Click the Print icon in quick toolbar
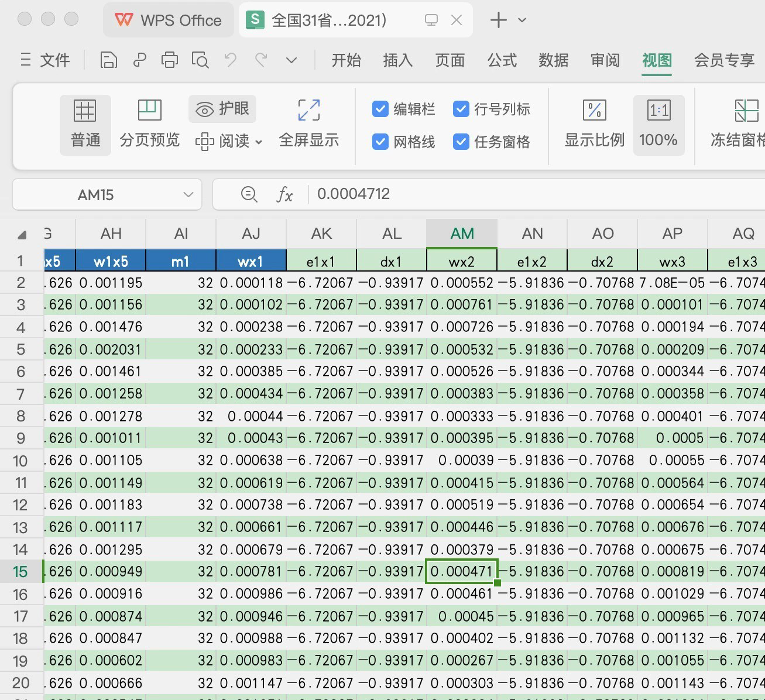Screen dimensions: 765x700 (x=170, y=60)
